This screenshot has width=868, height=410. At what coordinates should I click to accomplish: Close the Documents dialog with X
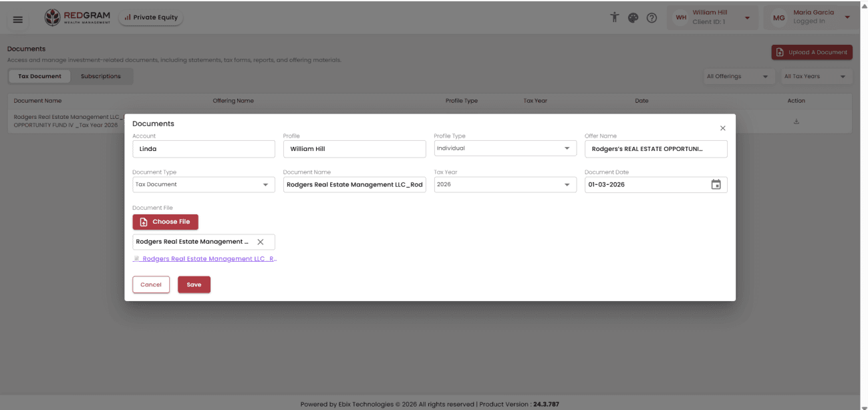722,128
